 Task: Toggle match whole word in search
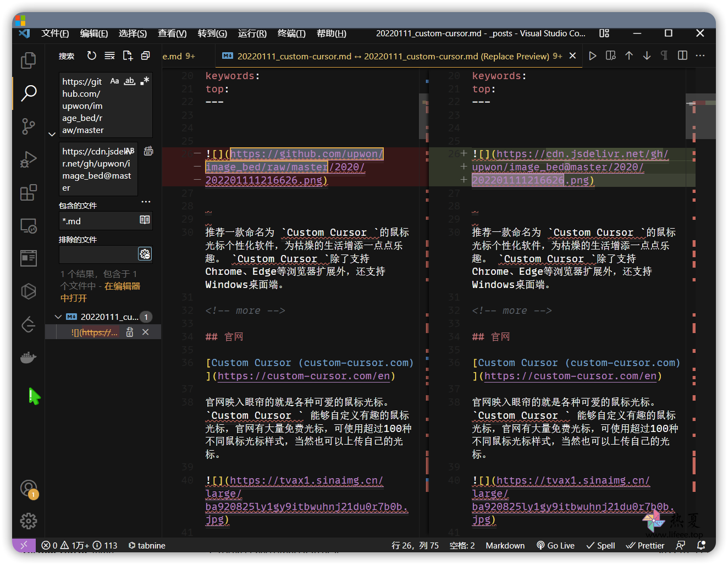click(129, 81)
